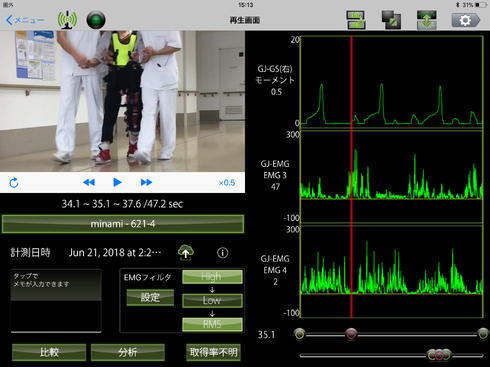Open the graph label display icon

tap(356, 20)
